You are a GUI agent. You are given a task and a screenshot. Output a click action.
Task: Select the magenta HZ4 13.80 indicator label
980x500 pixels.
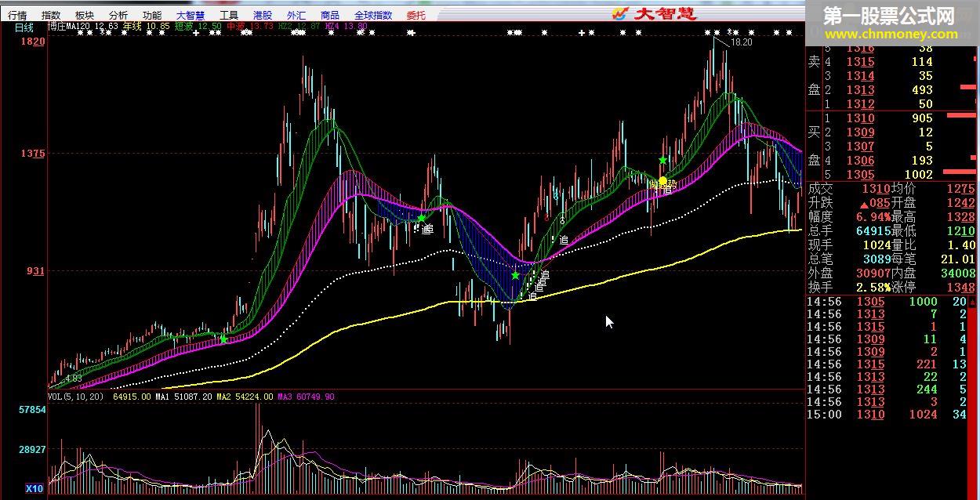click(x=346, y=27)
